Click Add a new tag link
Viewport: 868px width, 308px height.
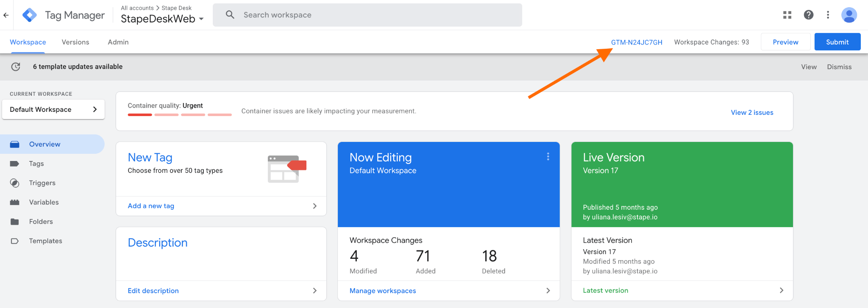[151, 206]
